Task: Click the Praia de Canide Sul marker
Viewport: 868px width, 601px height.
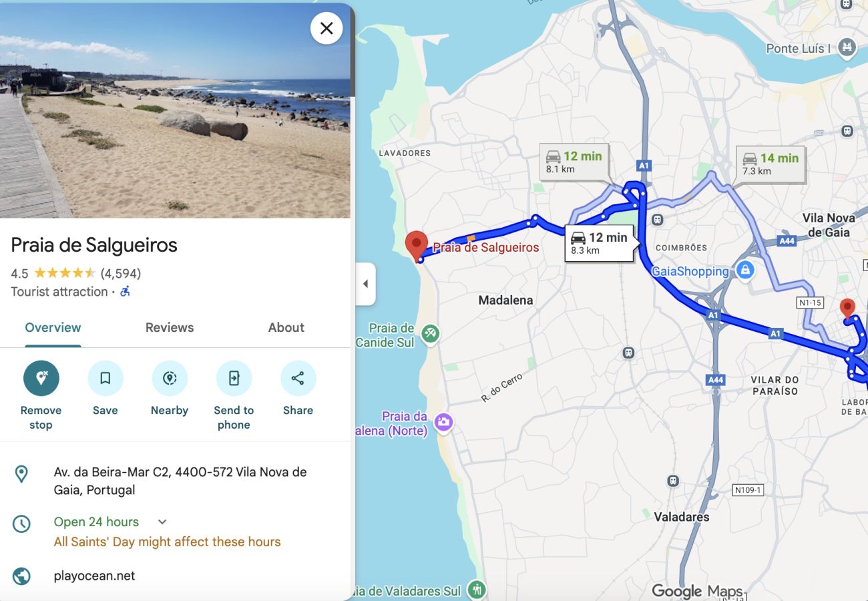Action: [x=430, y=333]
